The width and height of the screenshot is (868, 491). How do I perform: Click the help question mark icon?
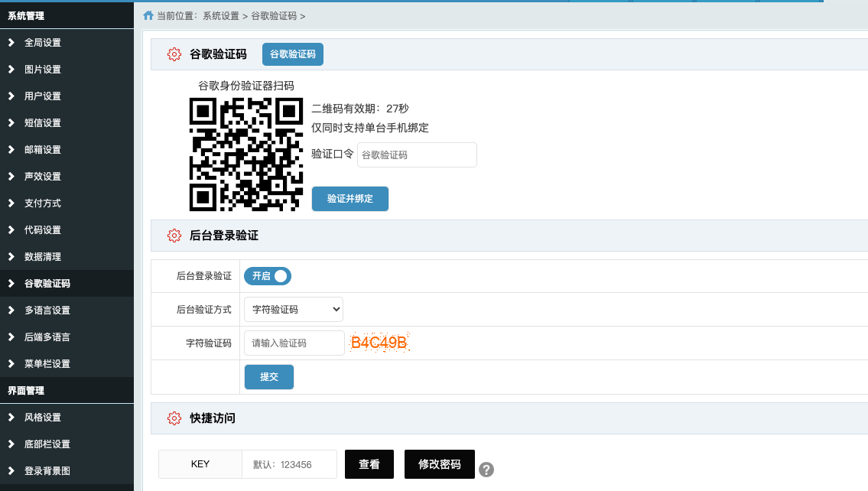pos(486,470)
